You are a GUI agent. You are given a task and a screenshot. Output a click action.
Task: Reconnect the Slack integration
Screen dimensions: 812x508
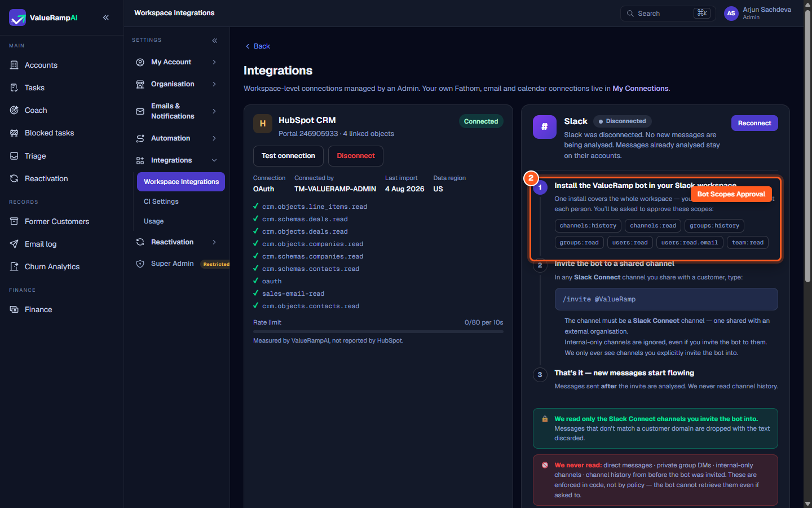754,123
